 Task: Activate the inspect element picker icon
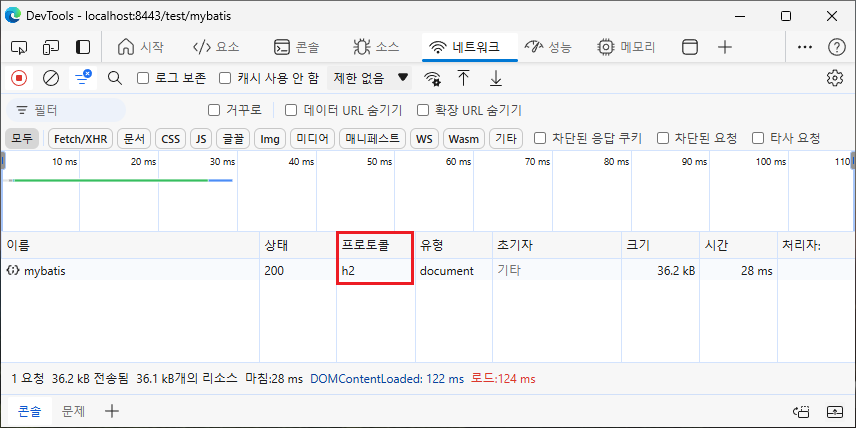tap(19, 47)
